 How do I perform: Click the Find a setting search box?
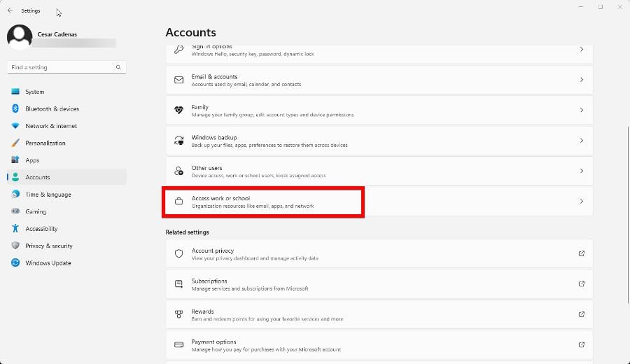[66, 67]
